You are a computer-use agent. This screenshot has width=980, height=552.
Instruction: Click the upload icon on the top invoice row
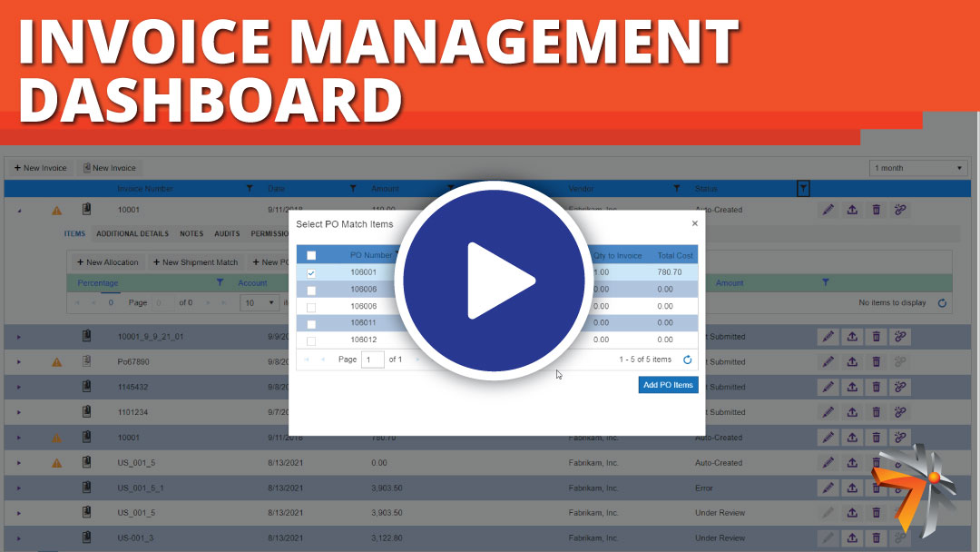852,209
